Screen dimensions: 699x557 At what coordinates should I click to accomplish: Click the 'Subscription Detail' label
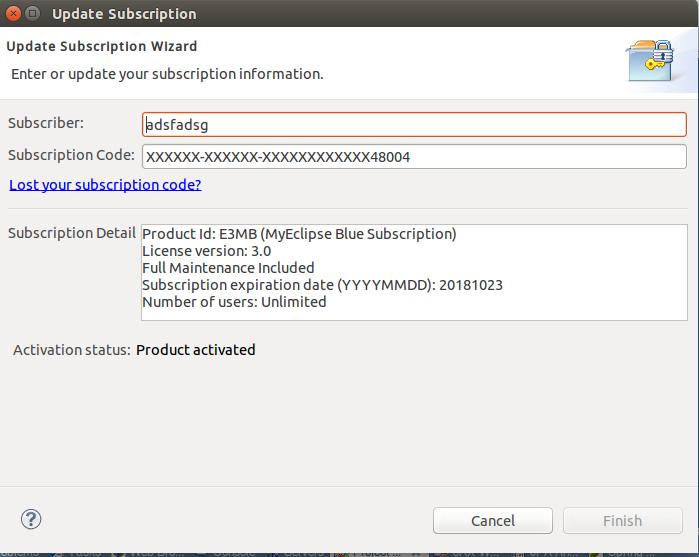click(72, 233)
